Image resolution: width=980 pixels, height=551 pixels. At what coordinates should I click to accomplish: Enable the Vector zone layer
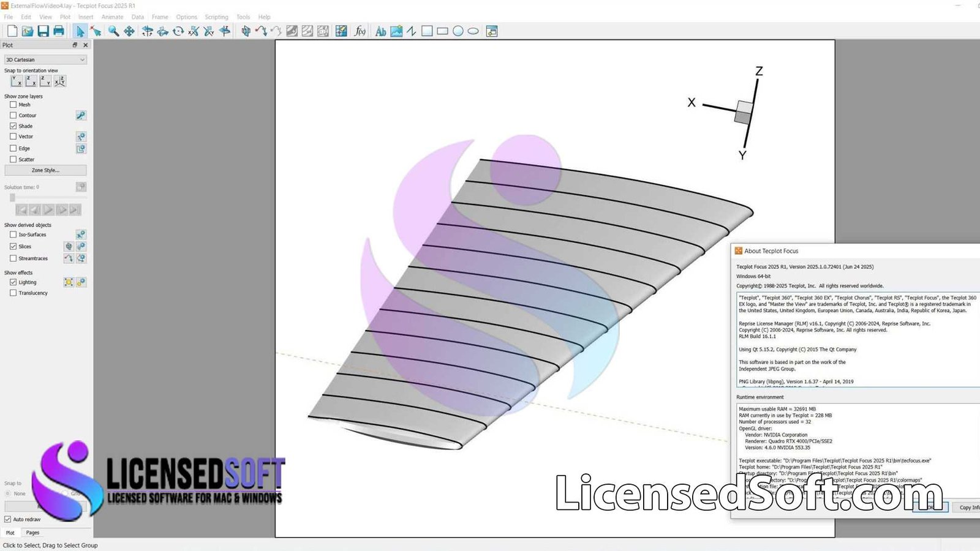[x=13, y=137]
